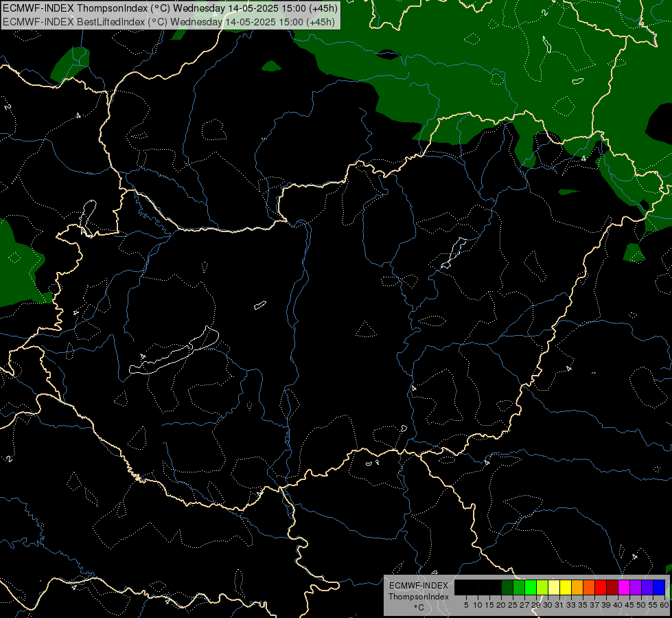Click the legend tick label 20
Screen dimensions: 672x618
pyautogui.click(x=501, y=605)
